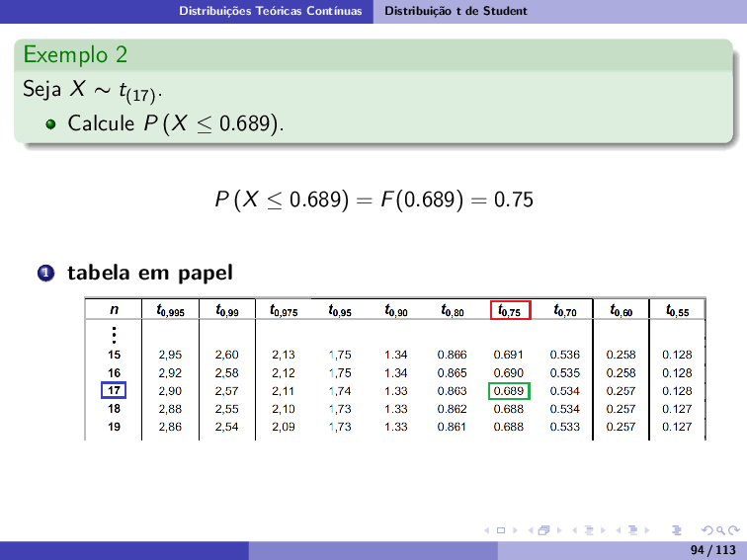
Task: Select the 'tabela em papel' heading
Action: [x=150, y=273]
